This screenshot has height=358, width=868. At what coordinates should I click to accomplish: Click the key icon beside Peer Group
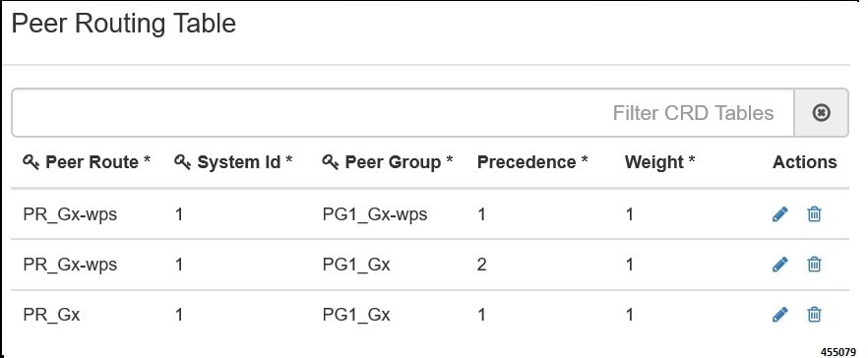tap(331, 162)
